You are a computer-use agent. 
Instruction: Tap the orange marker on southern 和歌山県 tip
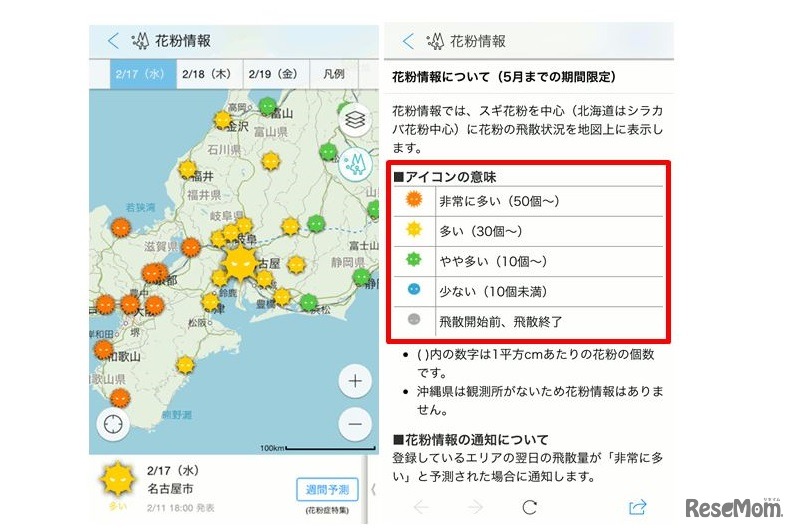(120, 397)
